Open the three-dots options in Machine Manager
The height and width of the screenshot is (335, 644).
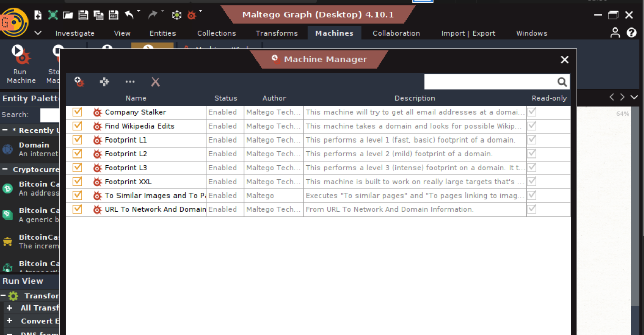(x=130, y=82)
